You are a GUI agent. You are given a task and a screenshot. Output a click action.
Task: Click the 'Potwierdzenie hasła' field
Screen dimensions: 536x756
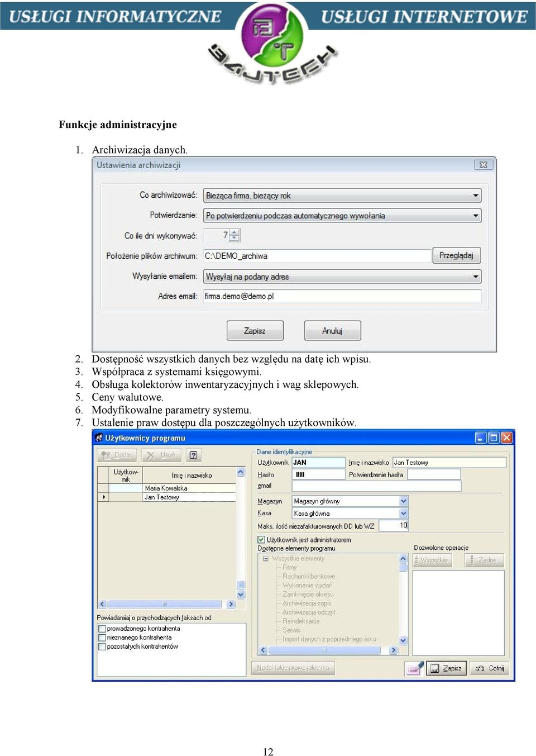click(x=434, y=474)
